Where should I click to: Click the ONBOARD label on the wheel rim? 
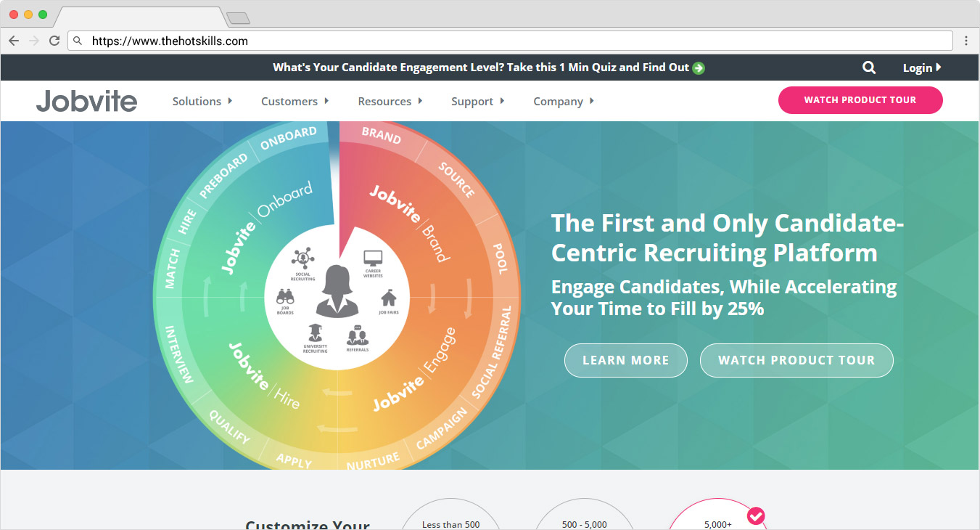(289, 138)
